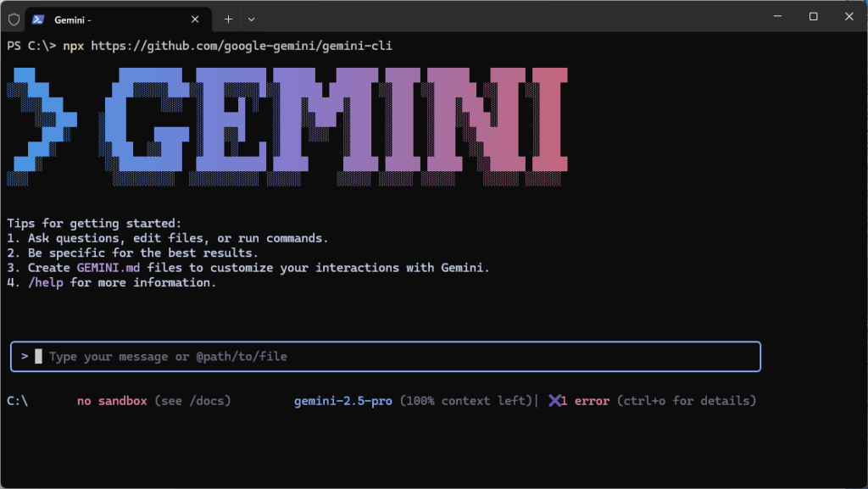
Task: Open a new terminal tab with the plus button
Action: (x=228, y=19)
